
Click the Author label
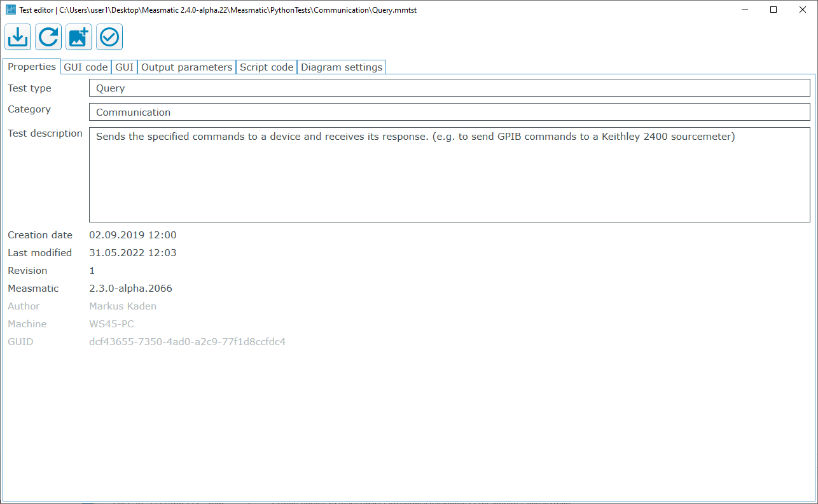pos(24,306)
